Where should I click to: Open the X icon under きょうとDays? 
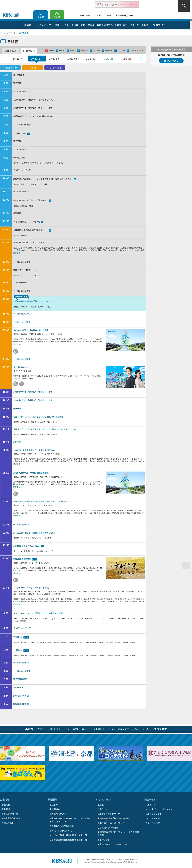pyautogui.click(x=22, y=384)
